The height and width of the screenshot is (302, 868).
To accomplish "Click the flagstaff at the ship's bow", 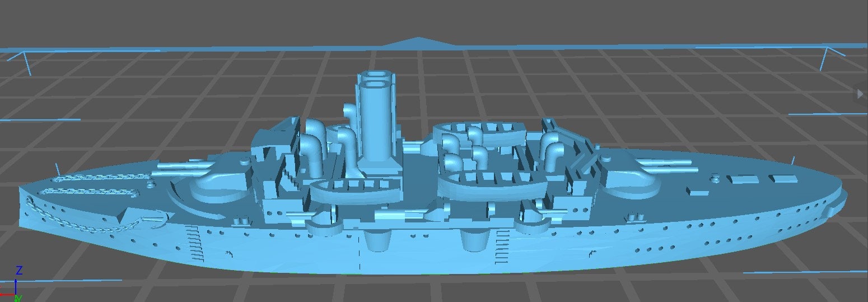I will pyautogui.click(x=57, y=168).
